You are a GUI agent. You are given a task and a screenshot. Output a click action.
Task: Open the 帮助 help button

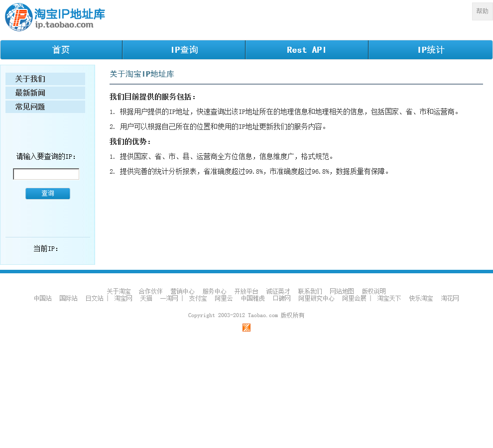(483, 11)
